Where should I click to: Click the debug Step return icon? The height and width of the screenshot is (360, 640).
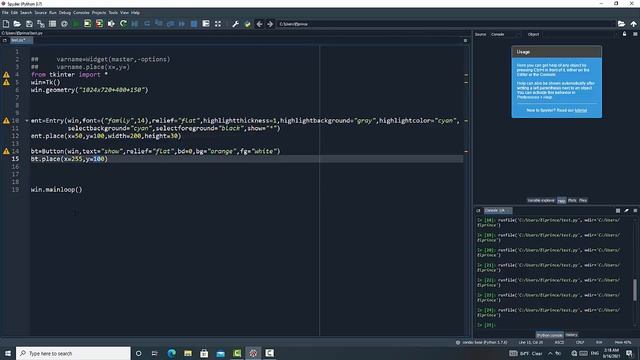[x=170, y=24]
